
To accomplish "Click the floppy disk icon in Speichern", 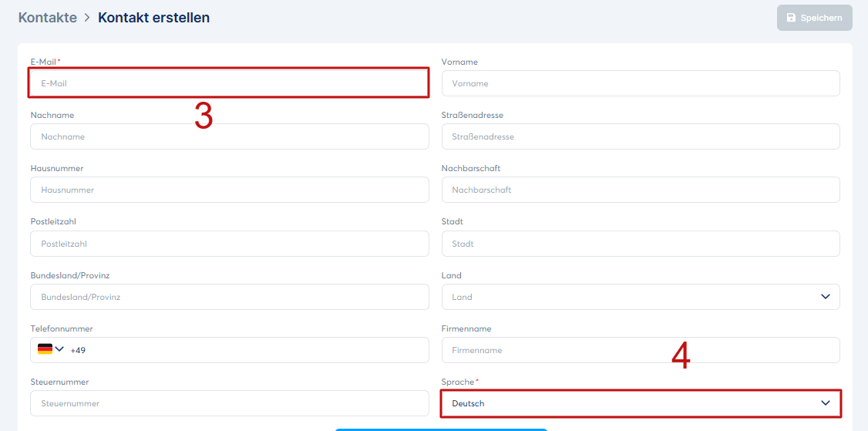I will [x=791, y=18].
